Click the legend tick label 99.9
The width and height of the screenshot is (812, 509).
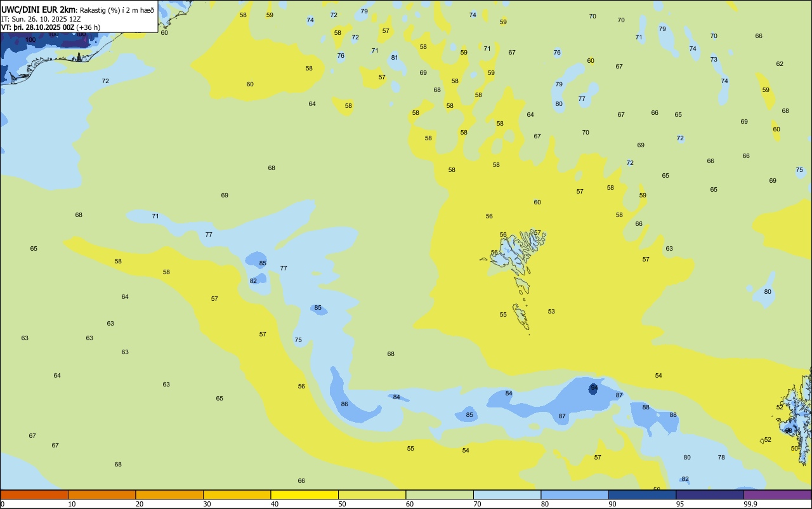click(750, 504)
